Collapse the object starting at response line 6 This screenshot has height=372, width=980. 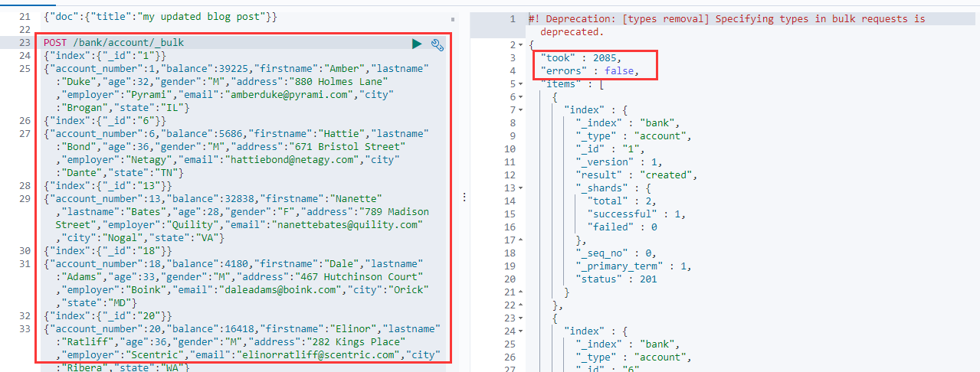(521, 97)
